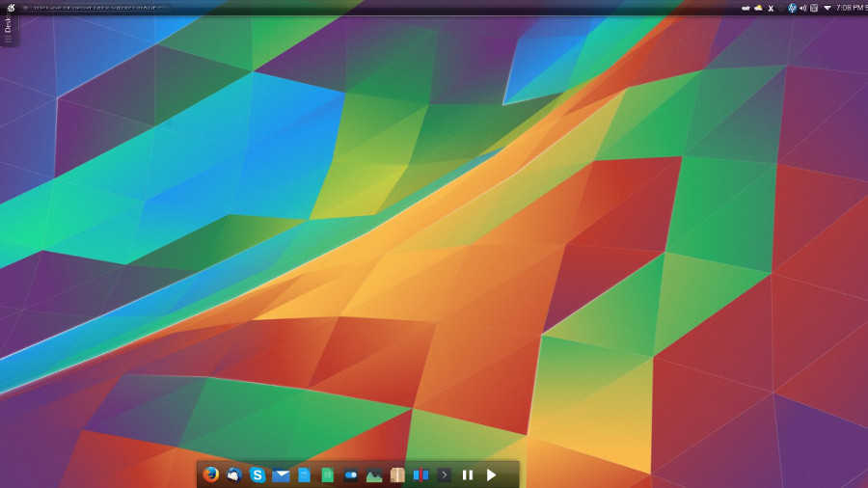Open Thunderbird mail from the dock
Image resolution: width=868 pixels, height=488 pixels.
point(234,474)
